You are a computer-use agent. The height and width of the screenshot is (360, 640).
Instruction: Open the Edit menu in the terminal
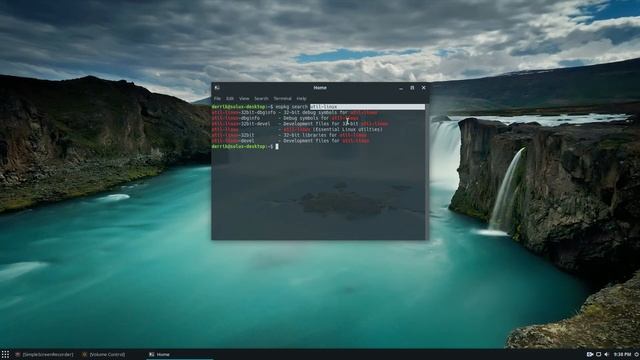(230, 98)
